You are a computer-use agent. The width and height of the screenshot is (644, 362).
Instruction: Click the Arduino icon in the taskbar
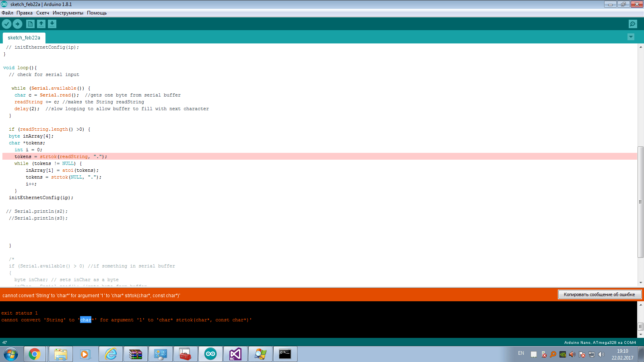click(211, 354)
